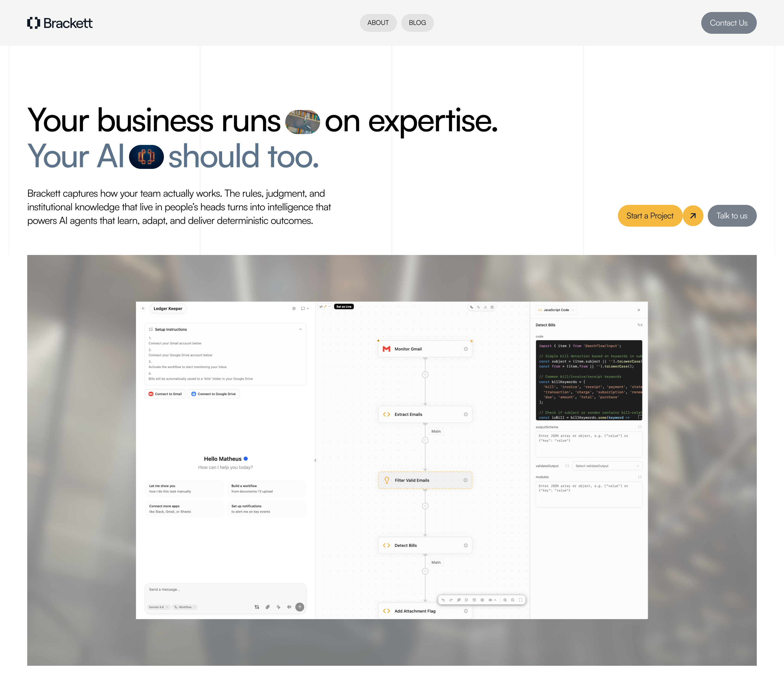Zoom in on the workflow canvas

click(x=505, y=600)
